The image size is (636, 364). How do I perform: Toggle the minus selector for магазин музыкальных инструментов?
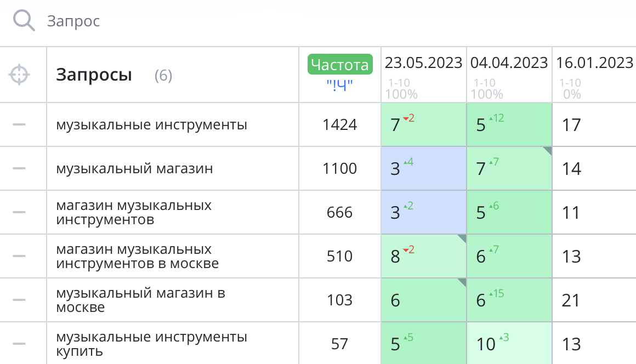pos(19,212)
